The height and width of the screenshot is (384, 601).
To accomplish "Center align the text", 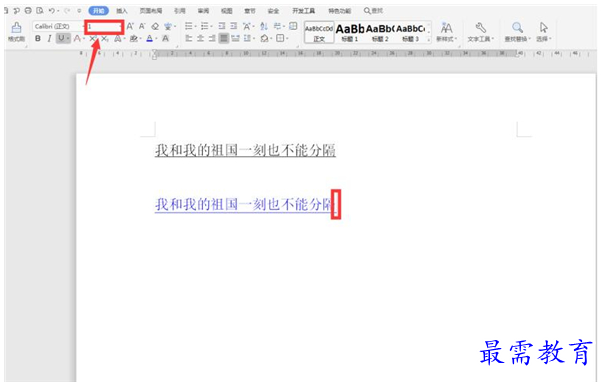I will click(200, 38).
